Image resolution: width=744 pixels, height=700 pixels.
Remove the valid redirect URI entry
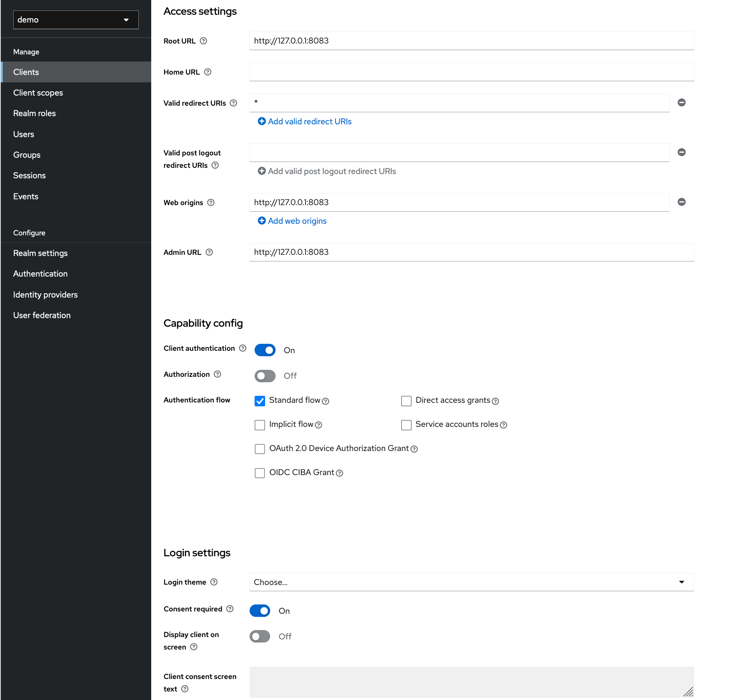(681, 103)
